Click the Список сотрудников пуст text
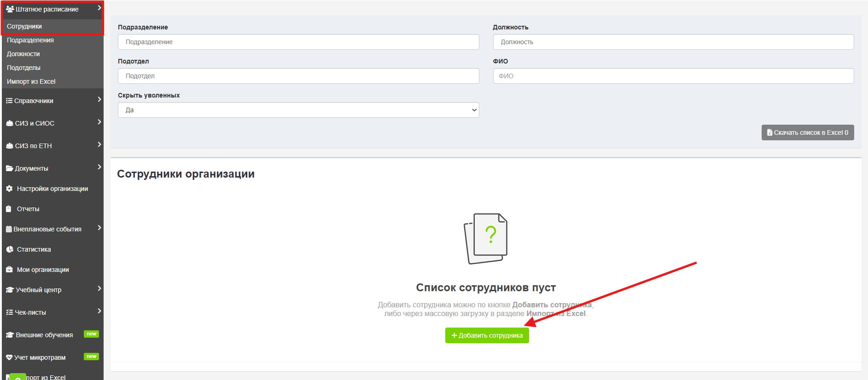This screenshot has width=868, height=380. (x=486, y=288)
